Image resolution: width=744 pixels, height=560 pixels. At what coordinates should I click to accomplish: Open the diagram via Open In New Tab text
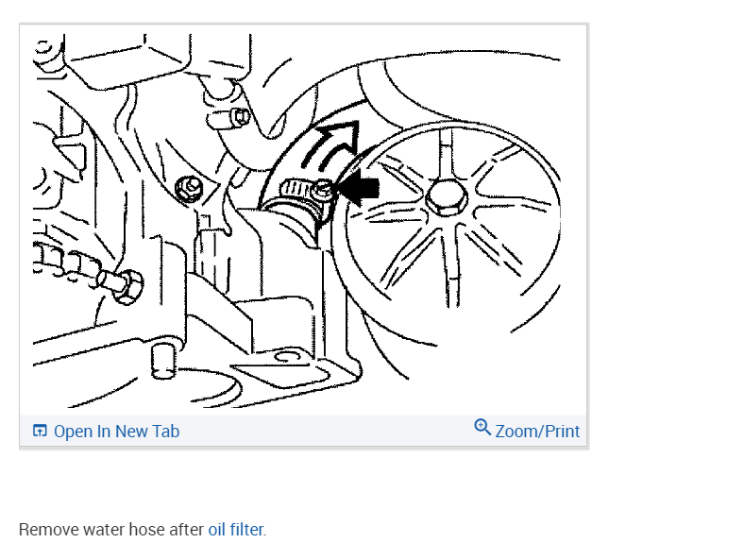(116, 432)
